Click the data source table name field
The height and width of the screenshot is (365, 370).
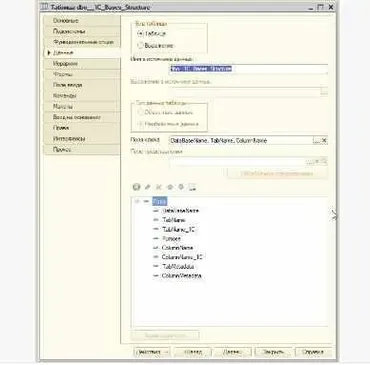pyautogui.click(x=248, y=69)
